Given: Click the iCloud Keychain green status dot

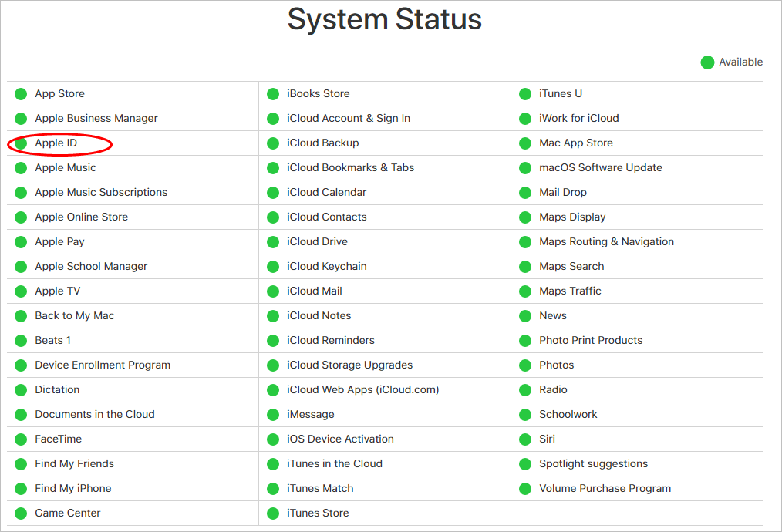Looking at the screenshot, I should (x=273, y=267).
